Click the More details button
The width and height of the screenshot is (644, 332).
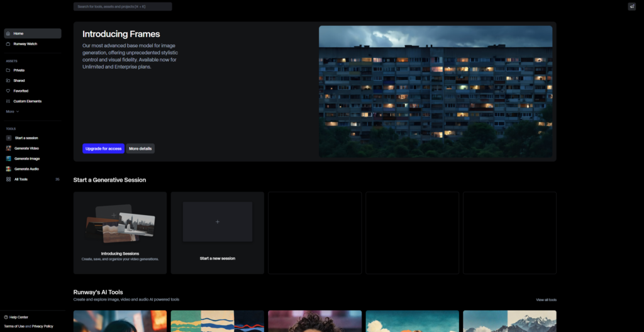pos(140,149)
